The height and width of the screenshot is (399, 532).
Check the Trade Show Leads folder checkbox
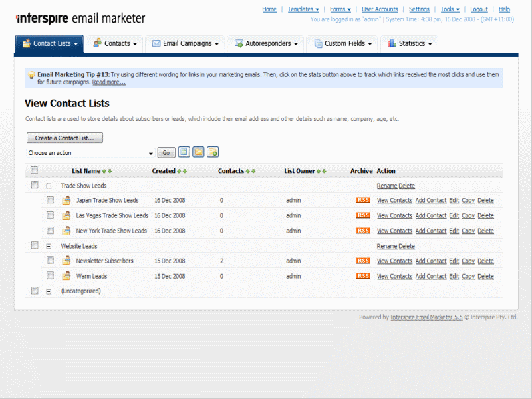coord(35,185)
